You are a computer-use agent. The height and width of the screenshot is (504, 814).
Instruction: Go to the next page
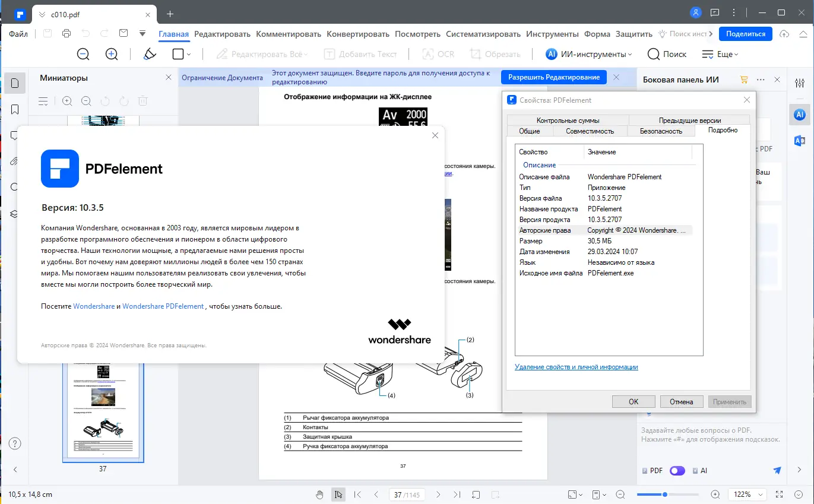click(438, 494)
